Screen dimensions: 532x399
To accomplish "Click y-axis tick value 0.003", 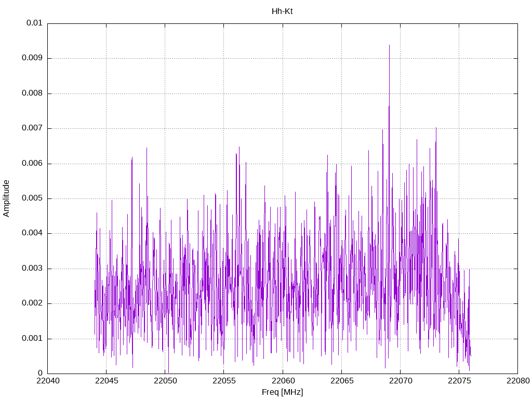I will tap(32, 269).
